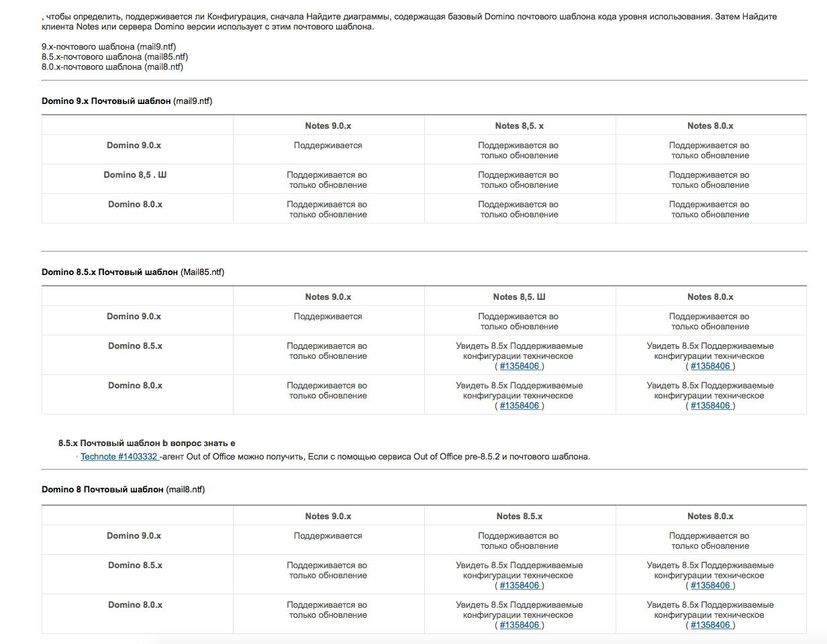This screenshot has height=644, width=827.
Task: Click "8.5.x Почтовый шаблон b вопрос знать е"
Action: 147,443
